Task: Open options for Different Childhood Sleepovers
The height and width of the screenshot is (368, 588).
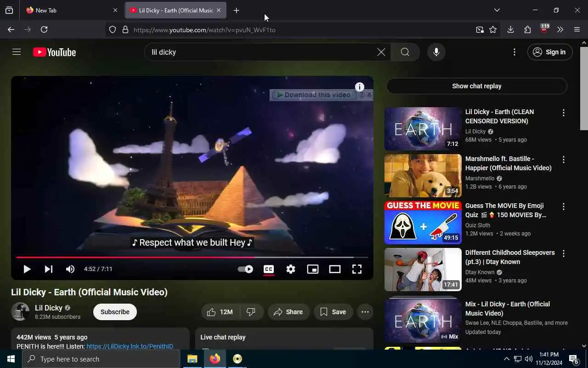Action: click(x=564, y=253)
